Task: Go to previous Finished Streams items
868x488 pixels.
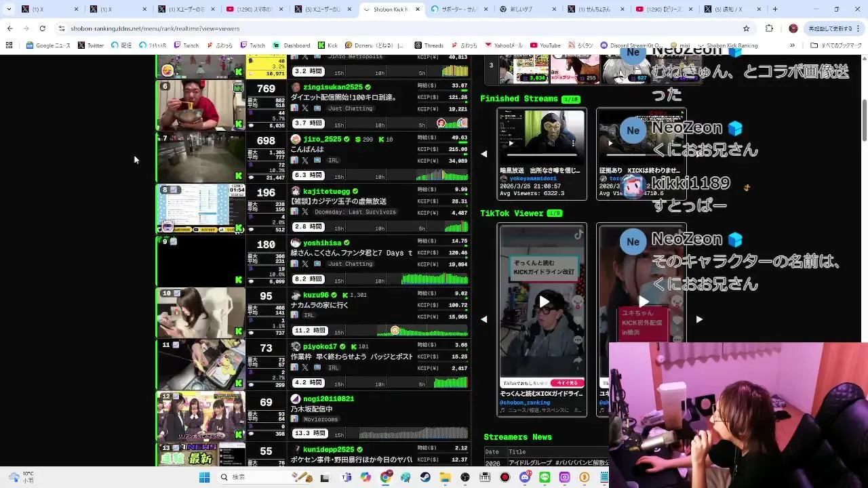Action: (484, 154)
